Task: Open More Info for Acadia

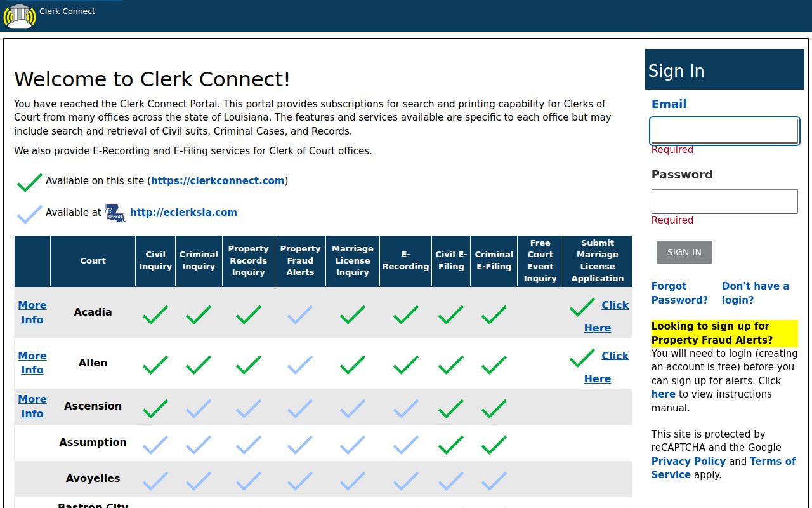Action: (x=32, y=312)
